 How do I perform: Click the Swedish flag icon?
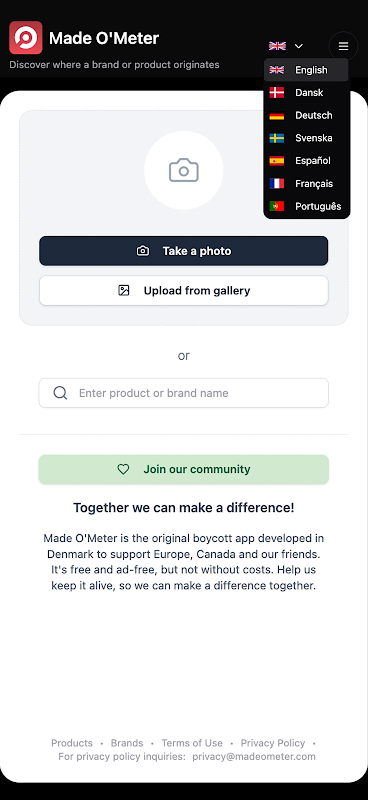coord(277,138)
